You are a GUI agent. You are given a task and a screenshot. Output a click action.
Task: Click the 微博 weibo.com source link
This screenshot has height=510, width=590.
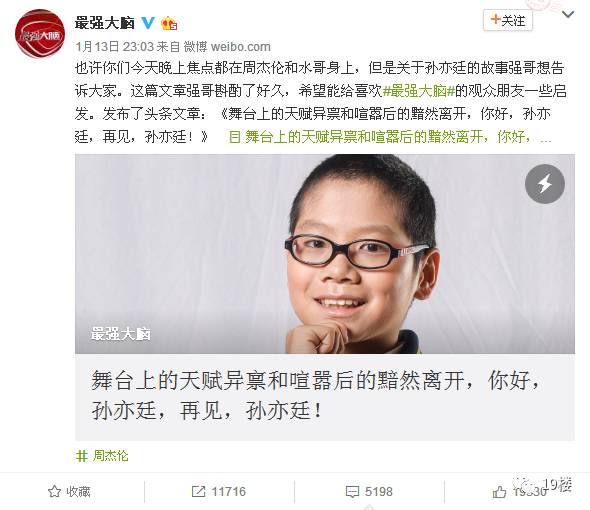227,47
